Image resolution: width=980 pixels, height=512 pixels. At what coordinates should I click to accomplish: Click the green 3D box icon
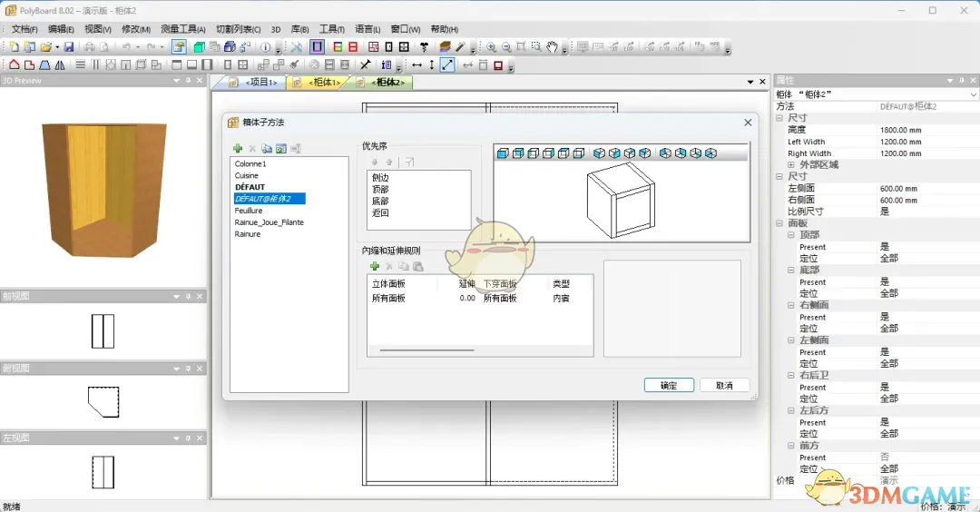click(x=200, y=47)
